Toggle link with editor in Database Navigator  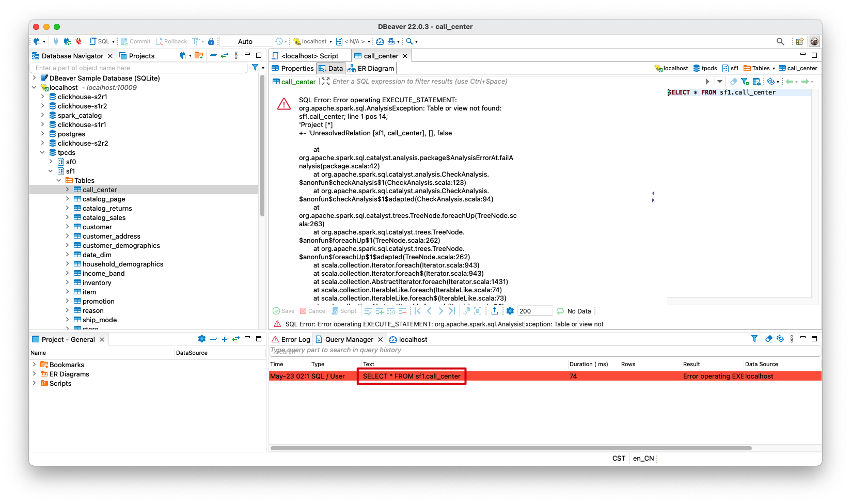224,55
